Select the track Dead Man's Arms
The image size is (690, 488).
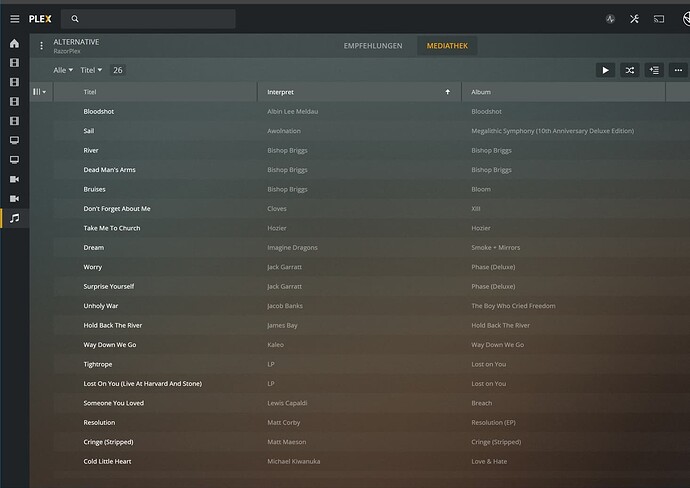click(x=110, y=169)
